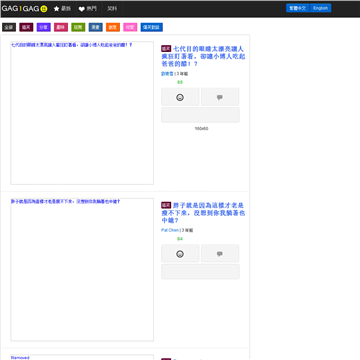The image size is (360, 360).
Task: Open the star-icon latest posts menu
Action: [x=62, y=9]
